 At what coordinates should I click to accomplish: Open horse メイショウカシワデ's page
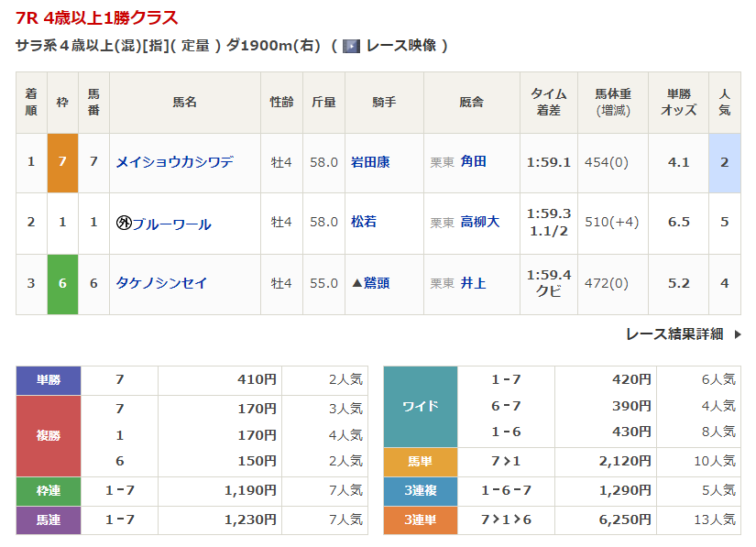pyautogui.click(x=174, y=162)
